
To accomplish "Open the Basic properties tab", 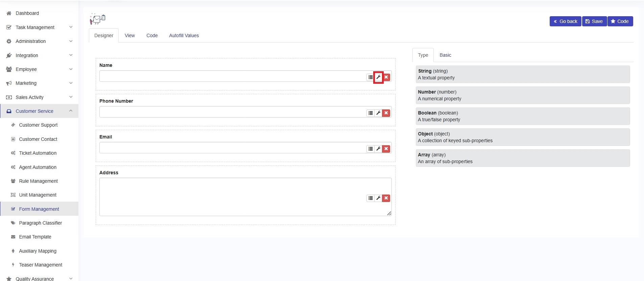I will point(445,55).
